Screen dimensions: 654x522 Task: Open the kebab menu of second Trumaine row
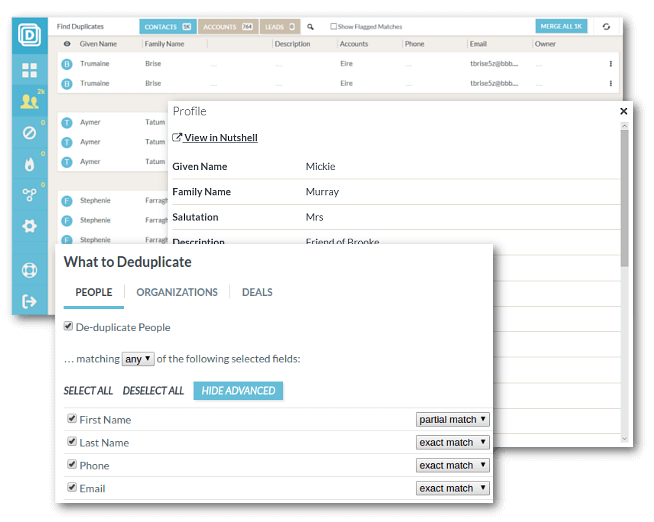point(611,83)
